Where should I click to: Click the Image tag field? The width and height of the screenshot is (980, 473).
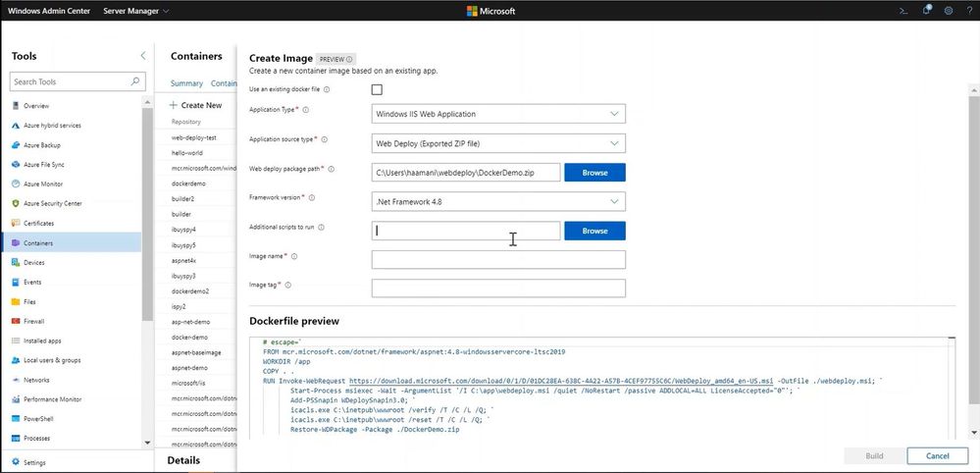(x=498, y=289)
